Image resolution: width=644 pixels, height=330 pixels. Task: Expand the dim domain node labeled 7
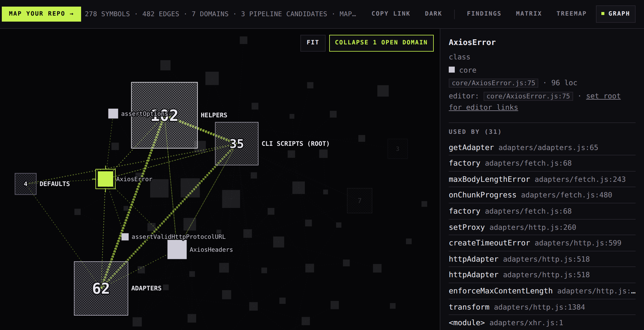pyautogui.click(x=360, y=201)
